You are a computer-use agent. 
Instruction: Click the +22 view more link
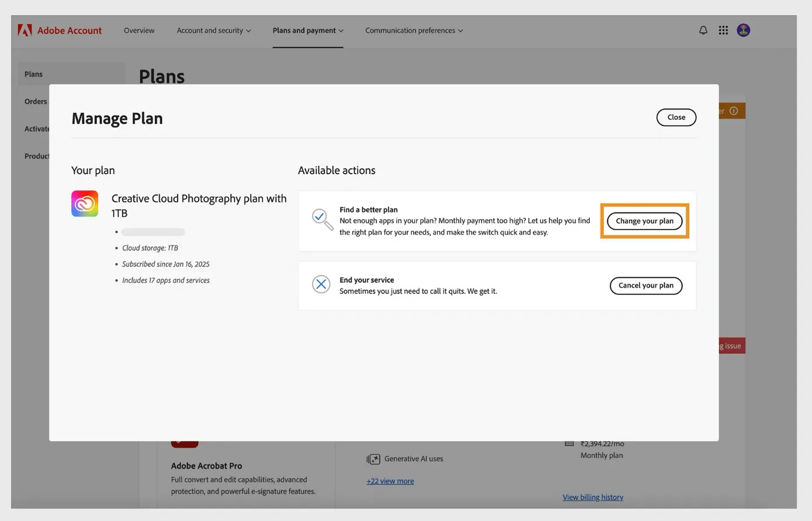tap(390, 480)
